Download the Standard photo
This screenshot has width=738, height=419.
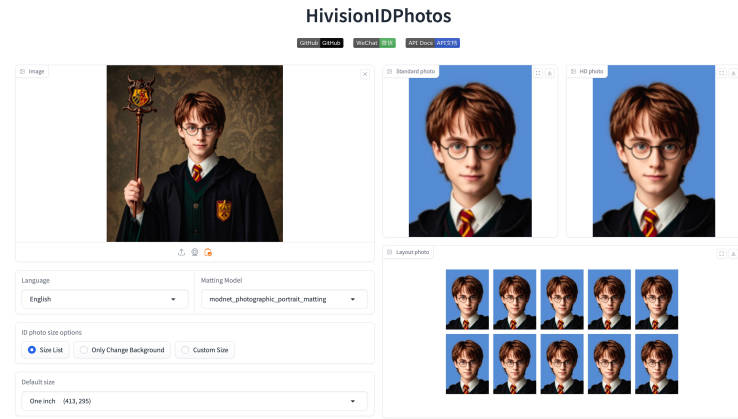(549, 73)
